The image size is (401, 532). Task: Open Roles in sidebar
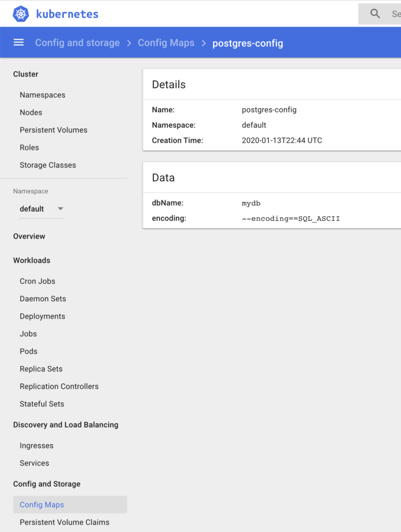pyautogui.click(x=29, y=148)
